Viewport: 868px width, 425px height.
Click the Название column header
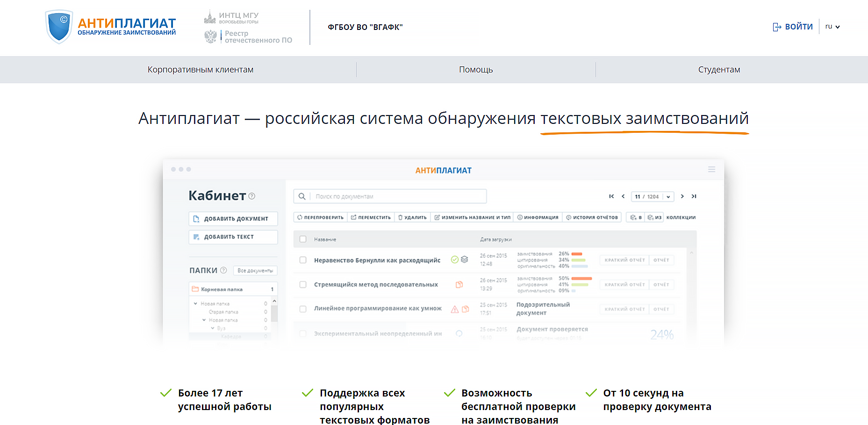coord(325,239)
